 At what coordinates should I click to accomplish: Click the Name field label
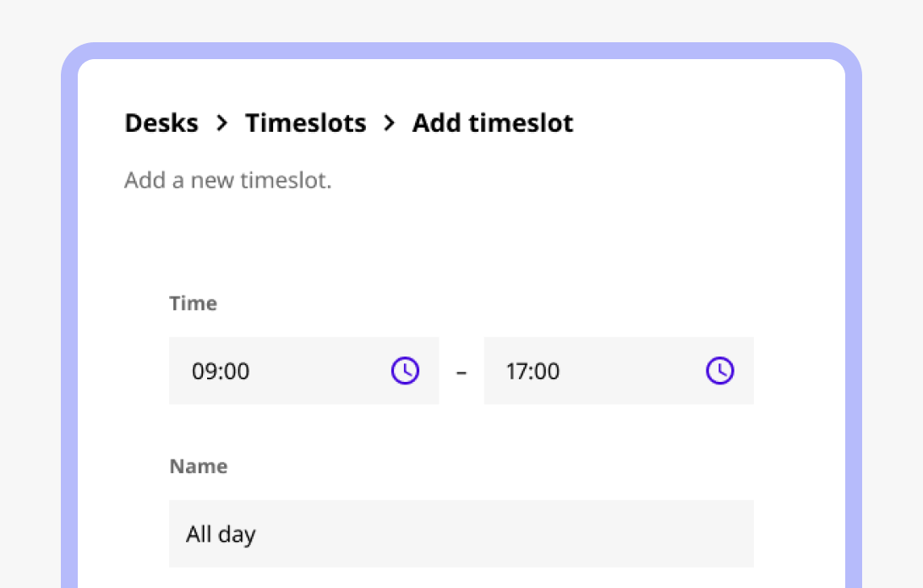tap(199, 466)
